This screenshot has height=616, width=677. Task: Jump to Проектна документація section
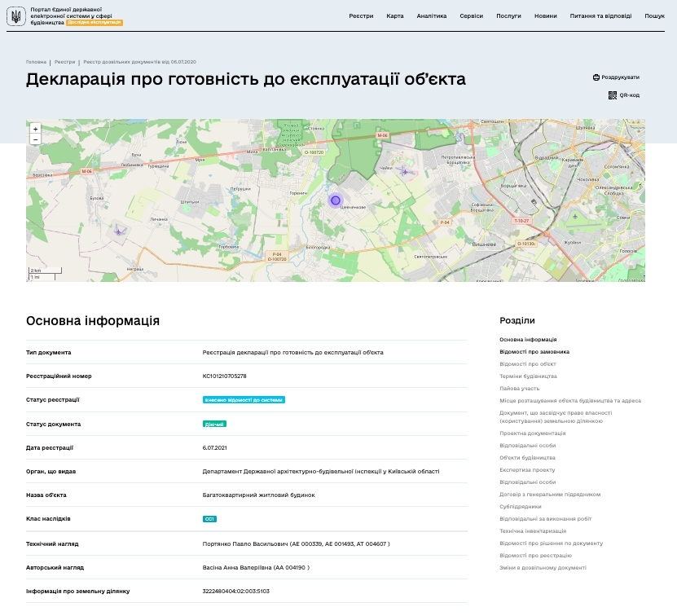[532, 433]
